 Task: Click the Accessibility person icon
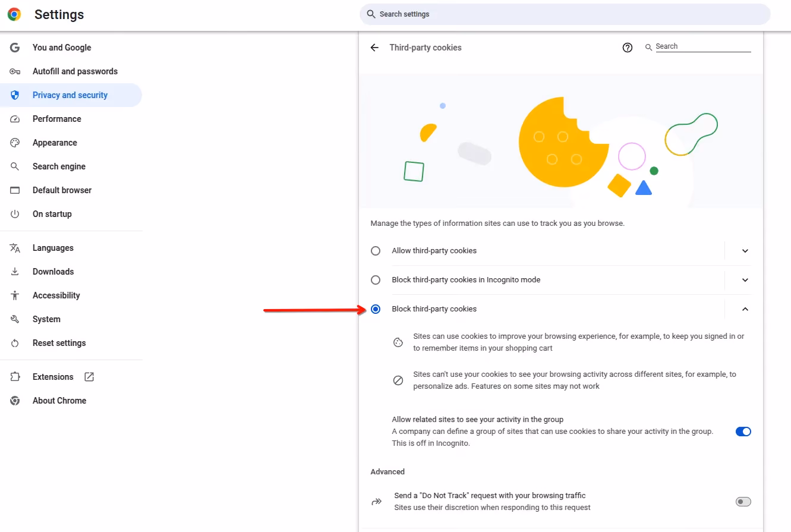[15, 295]
